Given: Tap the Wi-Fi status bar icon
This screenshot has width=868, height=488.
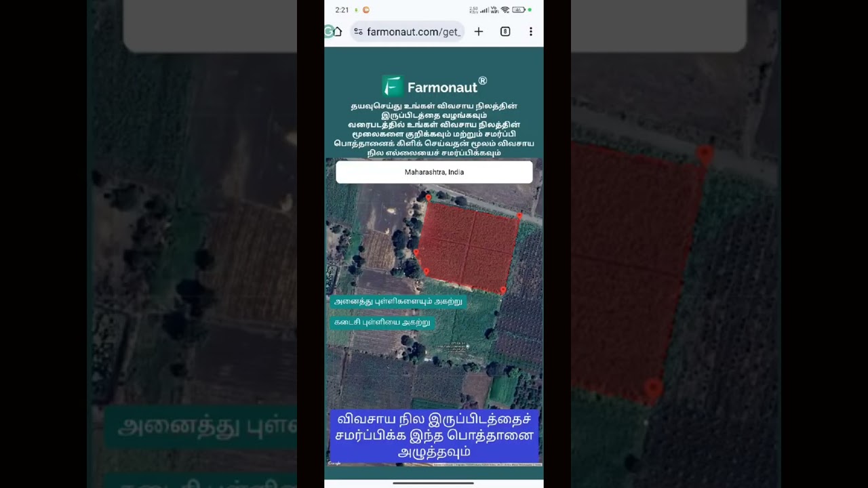Looking at the screenshot, I should coord(505,10).
